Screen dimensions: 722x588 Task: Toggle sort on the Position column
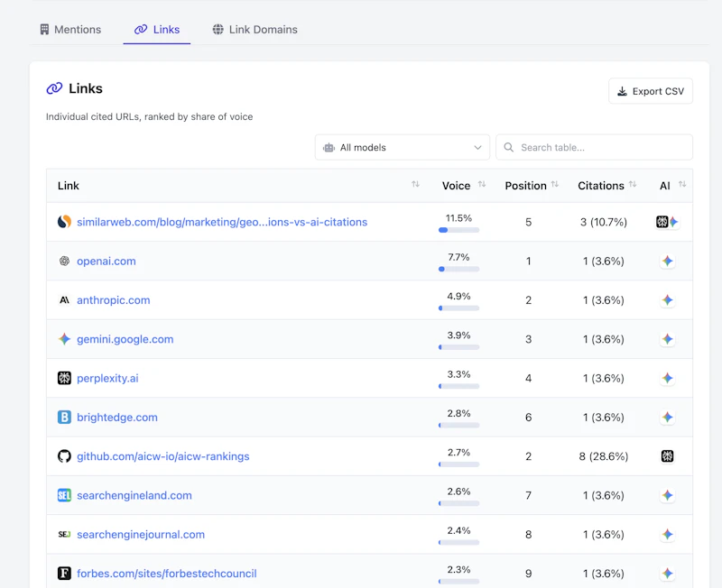pyautogui.click(x=555, y=185)
